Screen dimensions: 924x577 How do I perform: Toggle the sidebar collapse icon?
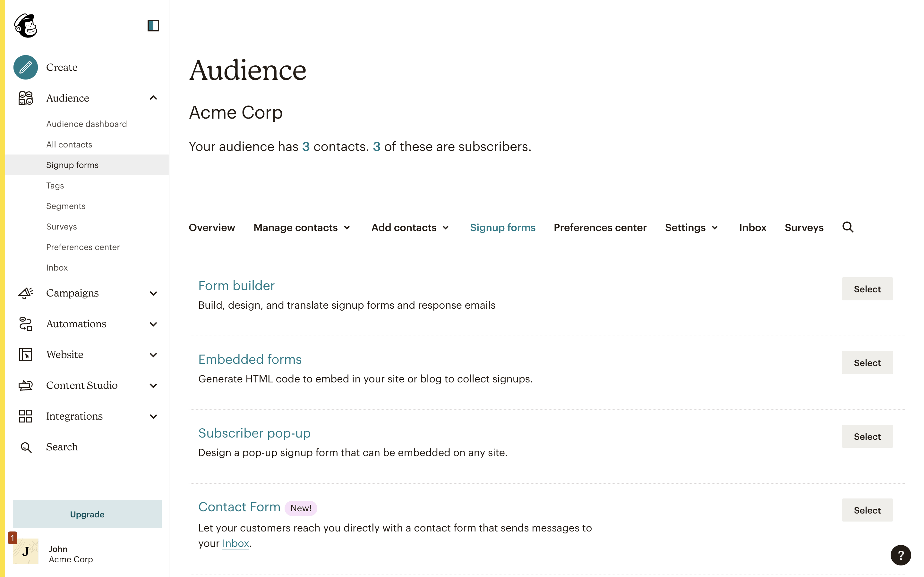(x=153, y=26)
